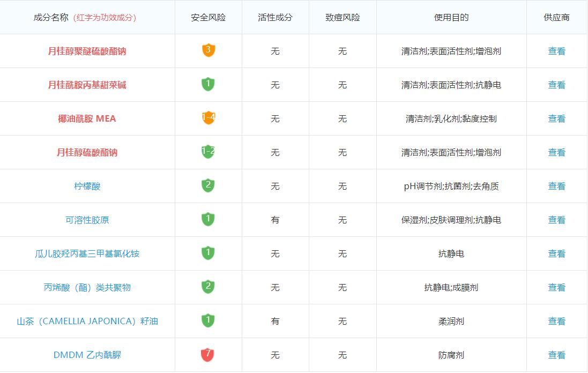Click 查看 in the DMDM 乙内酰脲 row

[556, 355]
